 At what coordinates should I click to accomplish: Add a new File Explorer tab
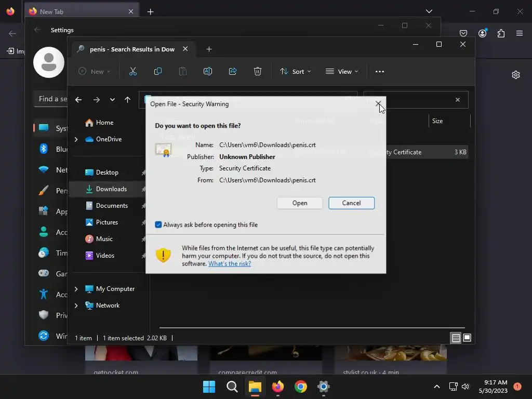pos(209,49)
